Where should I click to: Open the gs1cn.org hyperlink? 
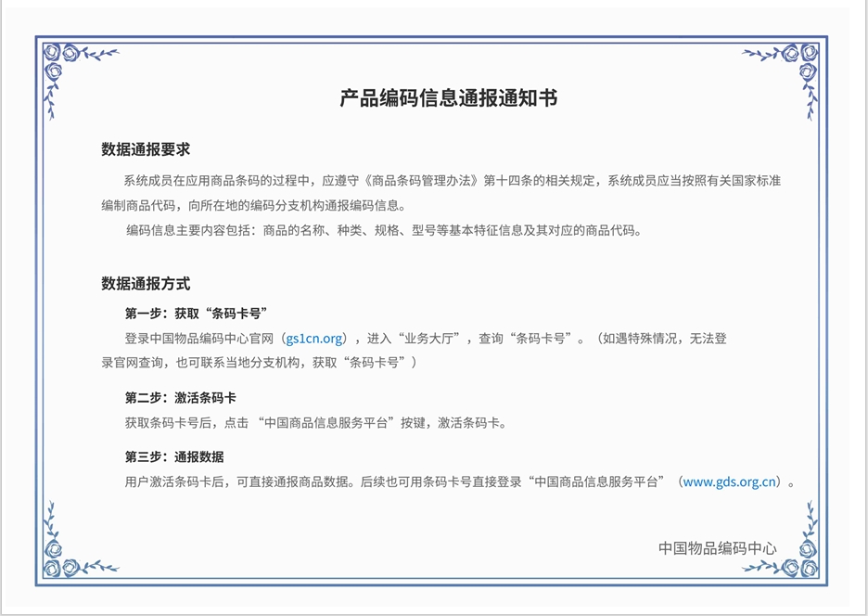point(314,339)
